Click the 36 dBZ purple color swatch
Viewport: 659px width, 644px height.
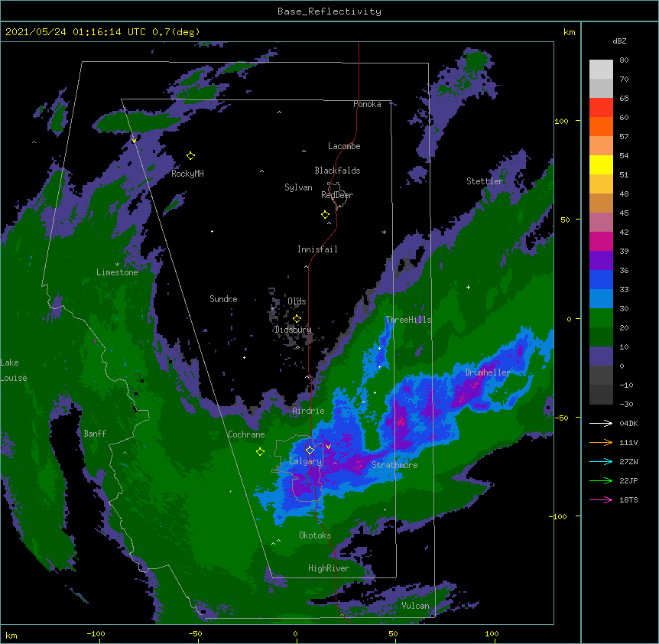pos(601,261)
